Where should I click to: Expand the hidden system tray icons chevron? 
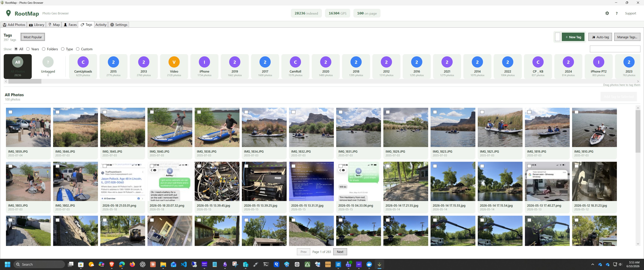[593, 264]
